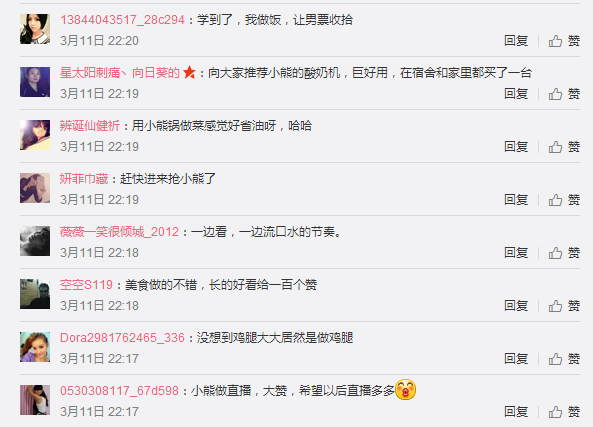Viewport: 593px width, 427px height.
Task: Click 回复 on 空空S119's comment
Action: click(x=516, y=306)
